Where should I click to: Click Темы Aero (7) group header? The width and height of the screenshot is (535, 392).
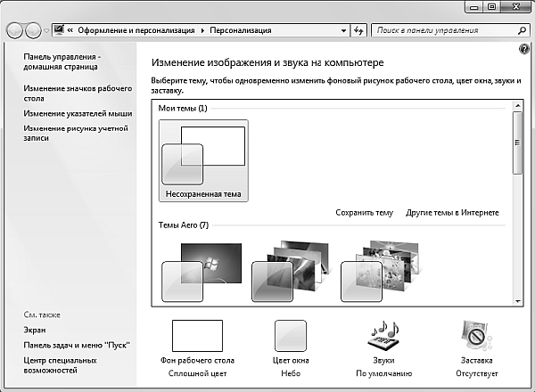click(183, 225)
